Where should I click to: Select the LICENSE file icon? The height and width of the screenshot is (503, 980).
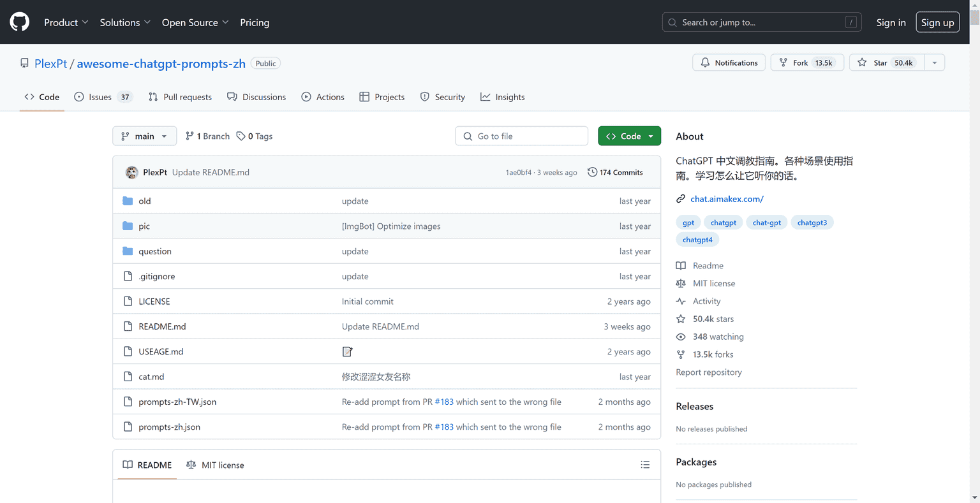pyautogui.click(x=128, y=301)
